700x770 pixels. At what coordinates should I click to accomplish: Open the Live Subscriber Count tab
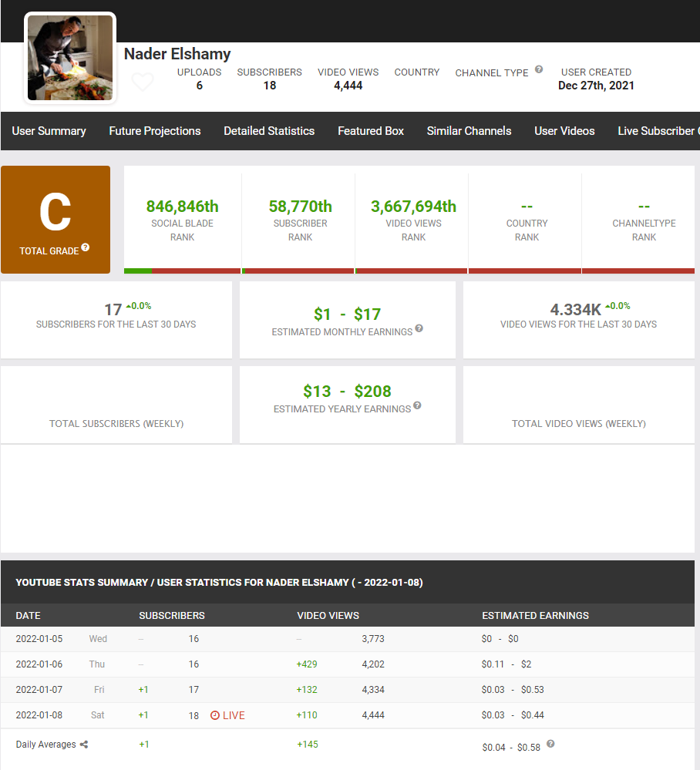[658, 130]
